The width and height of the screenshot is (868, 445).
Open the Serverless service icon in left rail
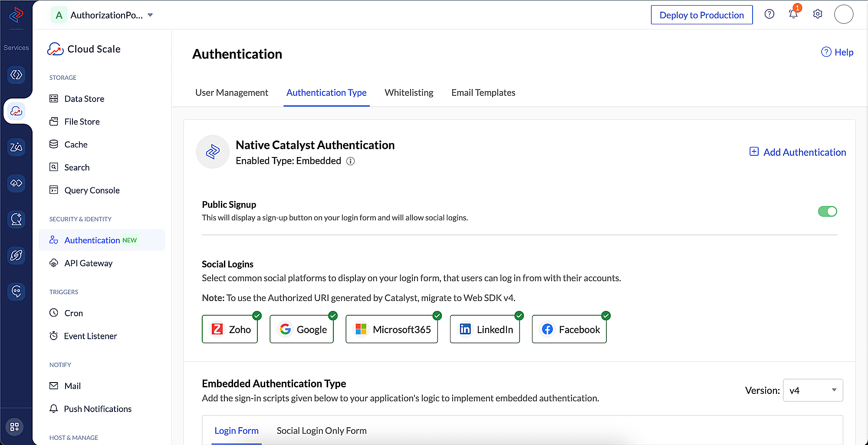[16, 75]
